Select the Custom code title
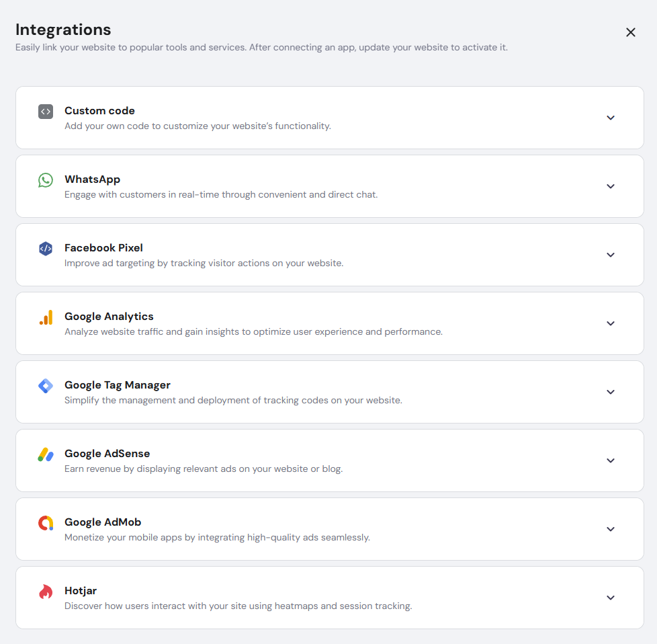The height and width of the screenshot is (644, 657). pyautogui.click(x=99, y=111)
